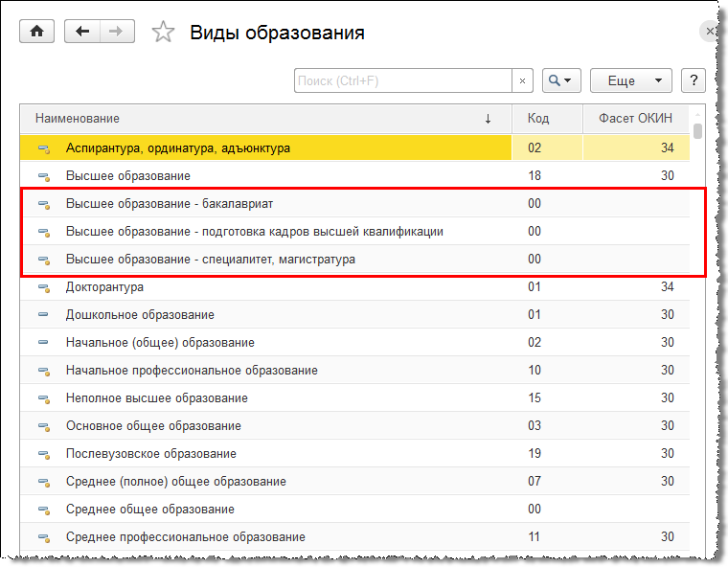This screenshot has width=728, height=567.
Task: Click code 03 of Основное общее образование
Action: (x=535, y=426)
